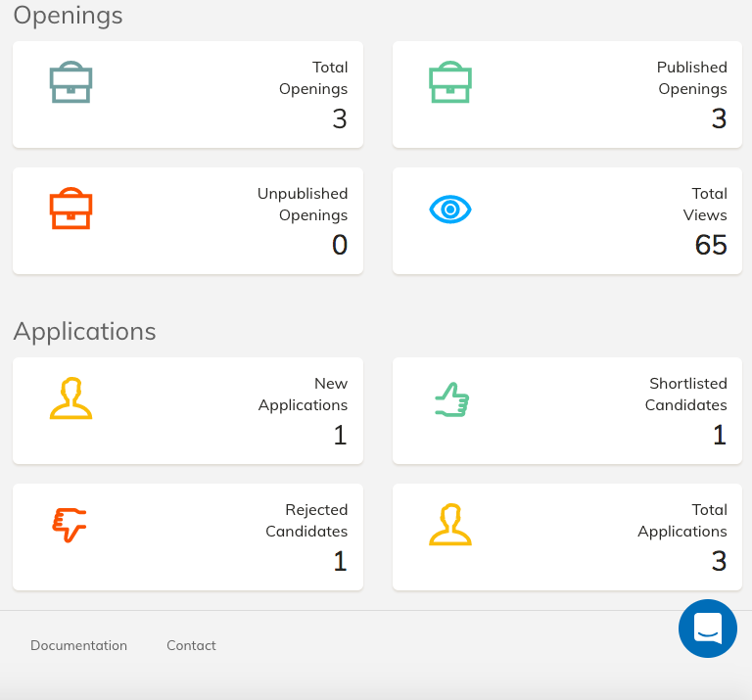Viewport: 752px width, 700px height.
Task: Click the Rejected Candidates thumbs-down icon
Action: [70, 525]
